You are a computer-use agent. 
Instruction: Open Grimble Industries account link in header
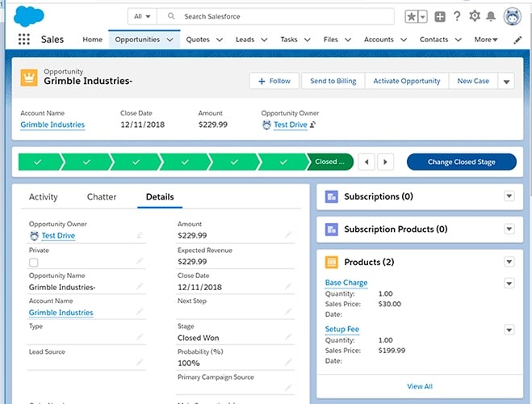[x=52, y=124]
